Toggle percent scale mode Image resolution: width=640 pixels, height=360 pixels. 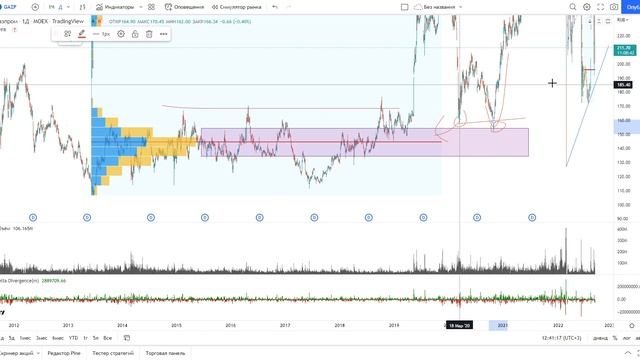click(x=615, y=338)
